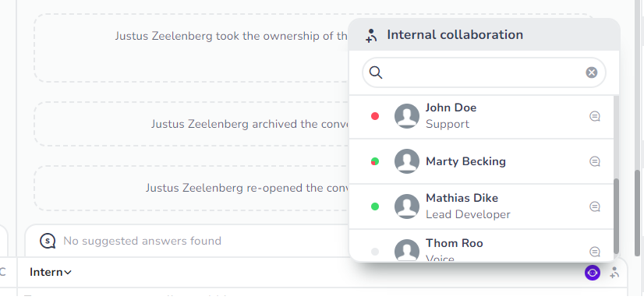This screenshot has height=307, width=644.
Task: Click John Doe's avatar
Action: tap(407, 116)
